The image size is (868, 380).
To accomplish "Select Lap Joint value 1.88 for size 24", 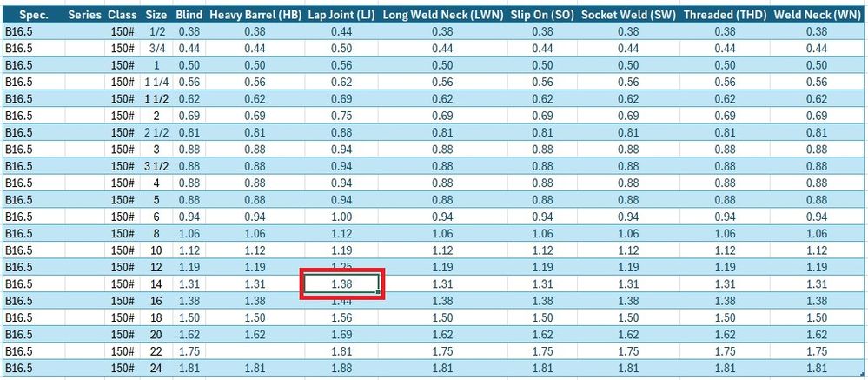I will (x=341, y=368).
